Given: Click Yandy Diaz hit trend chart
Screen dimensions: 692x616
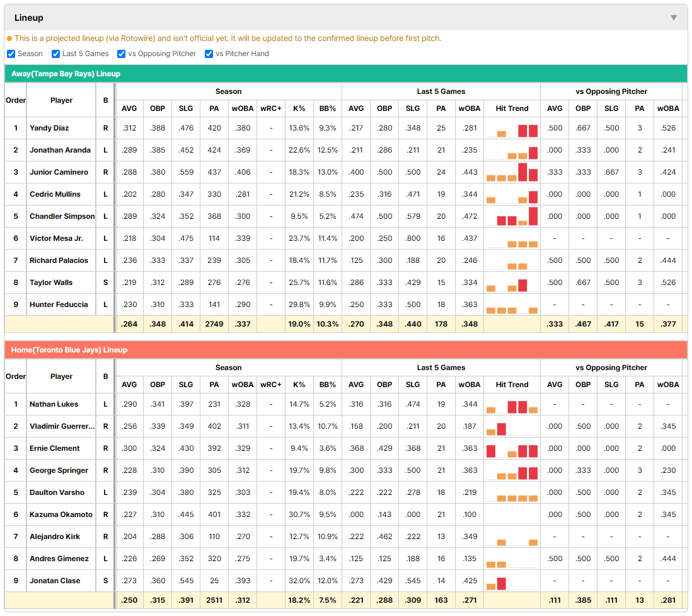Looking at the screenshot, I should pos(512,129).
